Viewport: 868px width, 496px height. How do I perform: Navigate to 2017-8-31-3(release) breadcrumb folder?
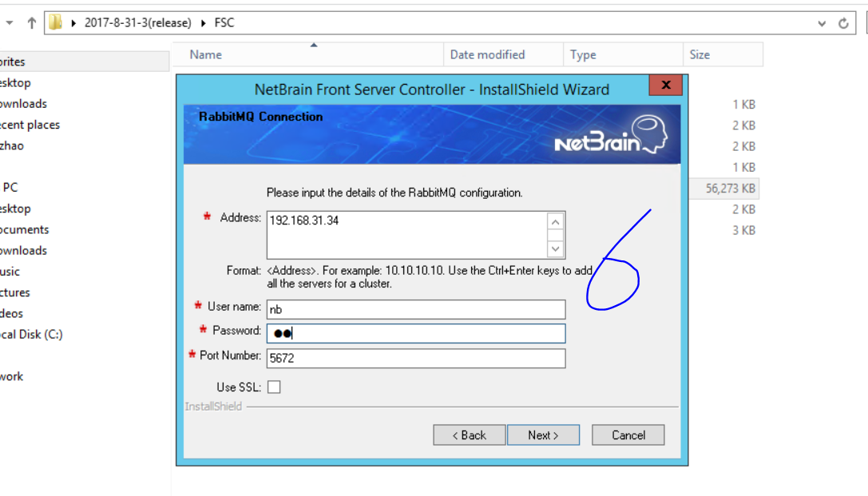(138, 22)
